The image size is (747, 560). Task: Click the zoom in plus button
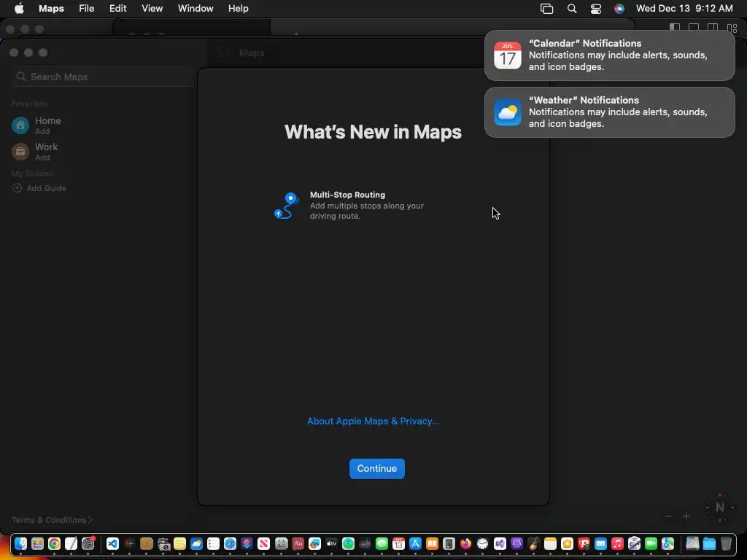pyautogui.click(x=686, y=516)
